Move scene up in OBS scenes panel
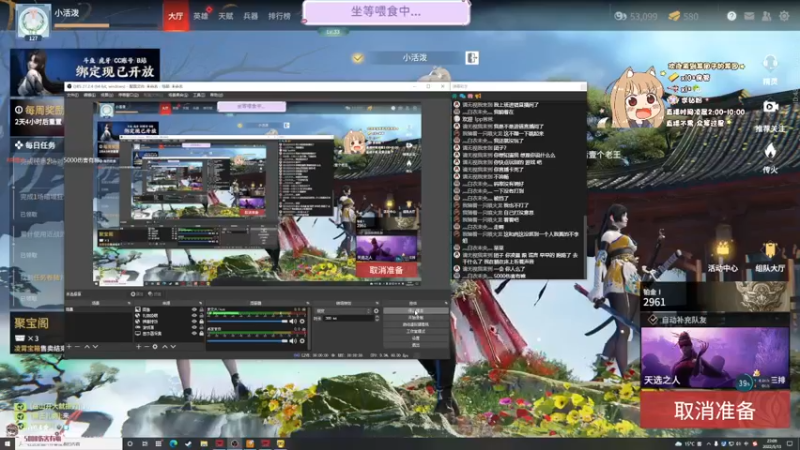This screenshot has height=450, width=800. [x=87, y=346]
